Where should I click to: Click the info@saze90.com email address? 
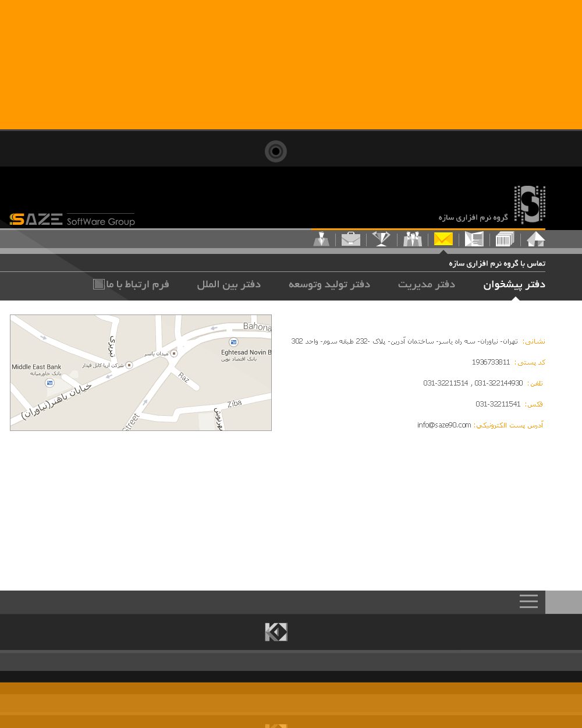(444, 425)
